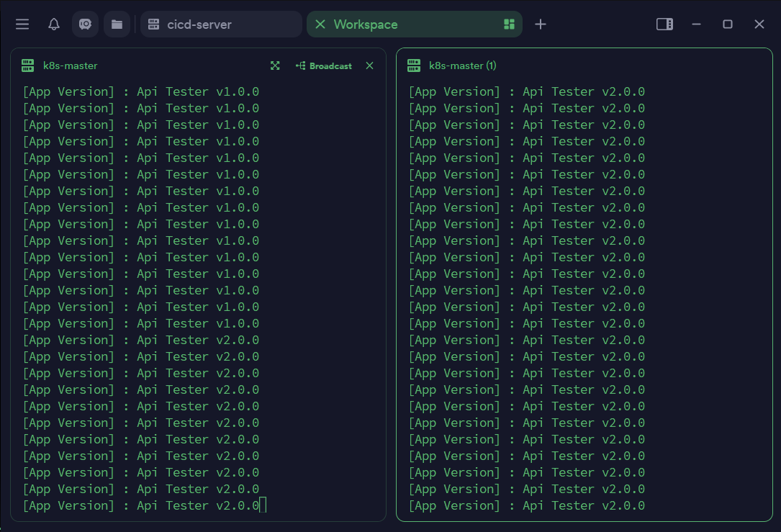Click the last line of right terminal output

pos(526,505)
